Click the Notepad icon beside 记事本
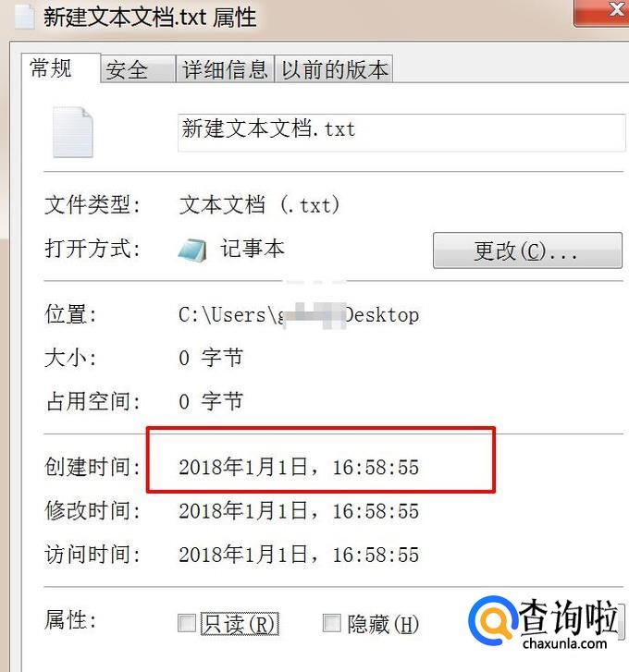The width and height of the screenshot is (629, 672). [192, 250]
